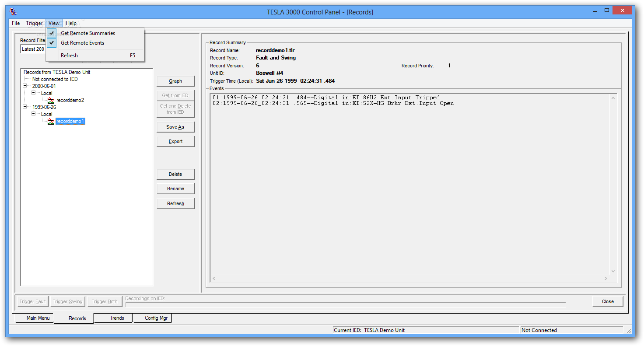This screenshot has width=644, height=346.
Task: Click the Not Connected status bar field
Action: 571,330
